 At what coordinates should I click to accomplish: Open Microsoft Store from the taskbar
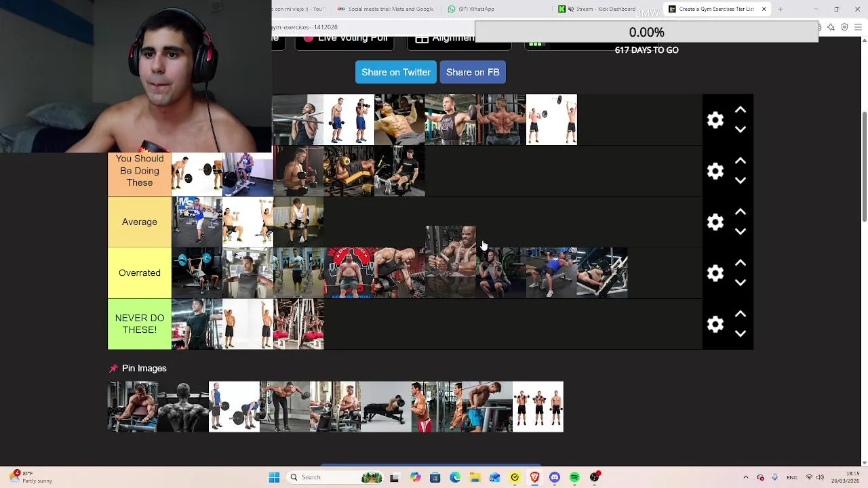435,477
